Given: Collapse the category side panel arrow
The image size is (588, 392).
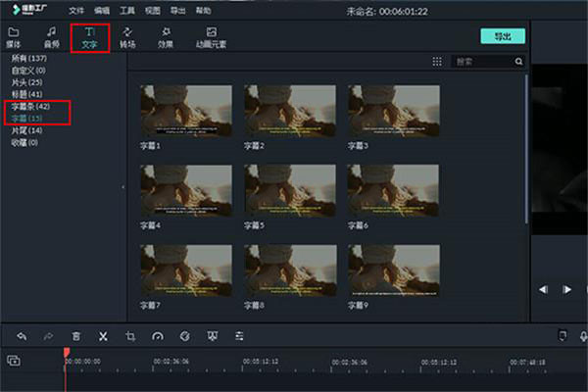Looking at the screenshot, I should (x=123, y=187).
